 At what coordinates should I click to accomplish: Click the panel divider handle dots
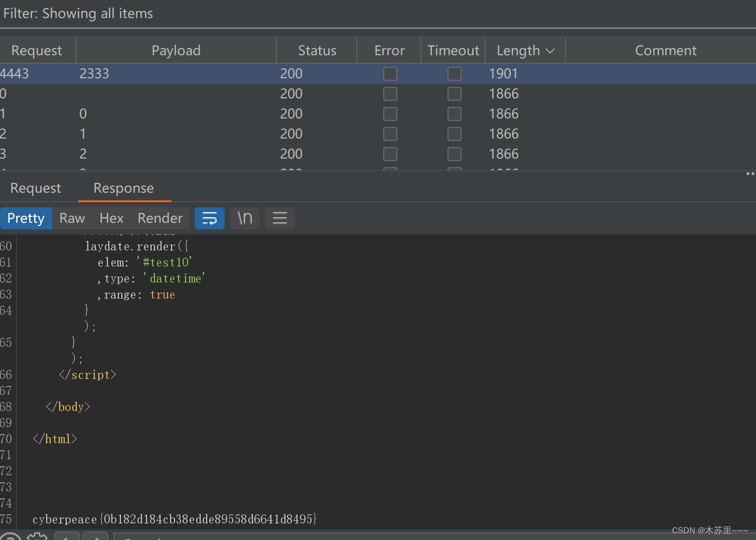point(750,174)
